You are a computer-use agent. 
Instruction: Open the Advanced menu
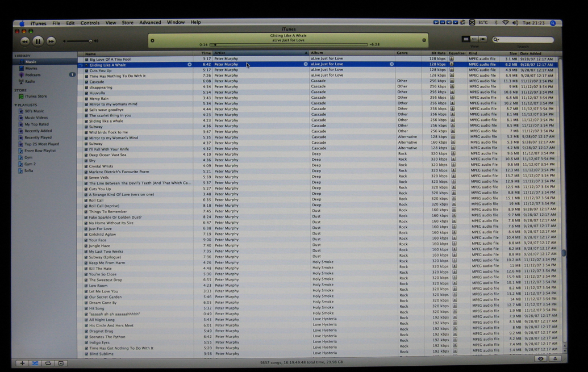pos(150,23)
